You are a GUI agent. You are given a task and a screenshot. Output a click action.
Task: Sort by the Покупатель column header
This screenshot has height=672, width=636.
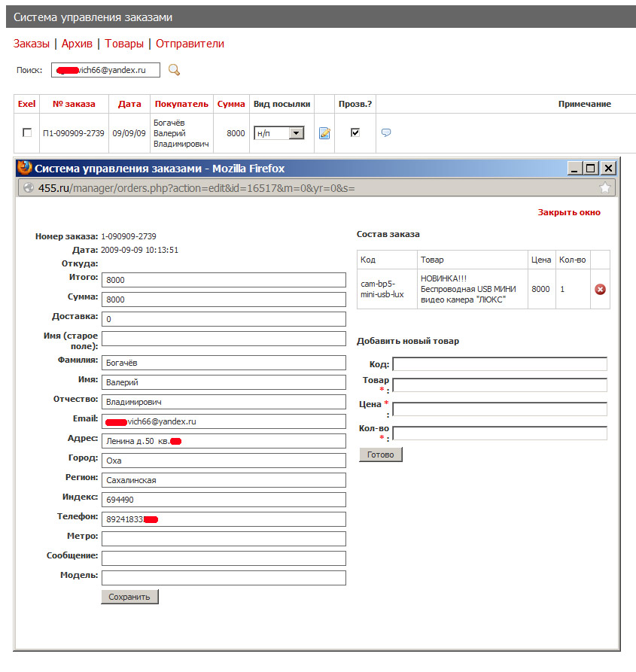coord(181,104)
